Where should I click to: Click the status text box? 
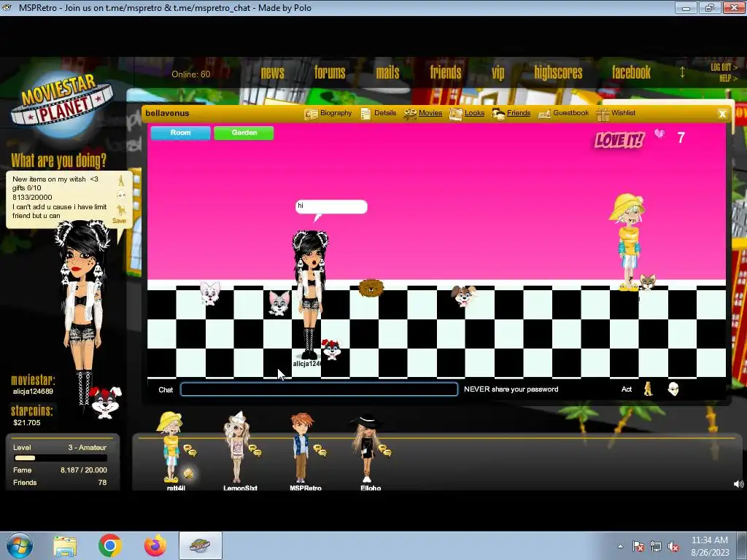tap(60, 197)
